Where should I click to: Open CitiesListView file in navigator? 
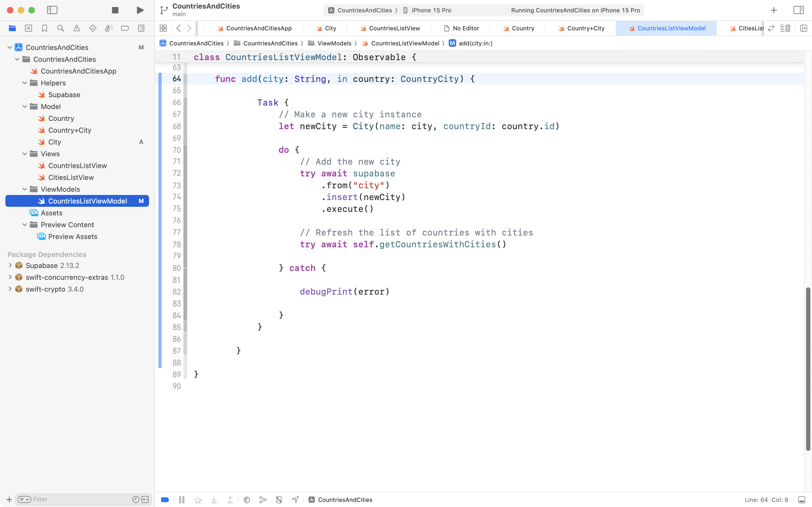point(71,178)
